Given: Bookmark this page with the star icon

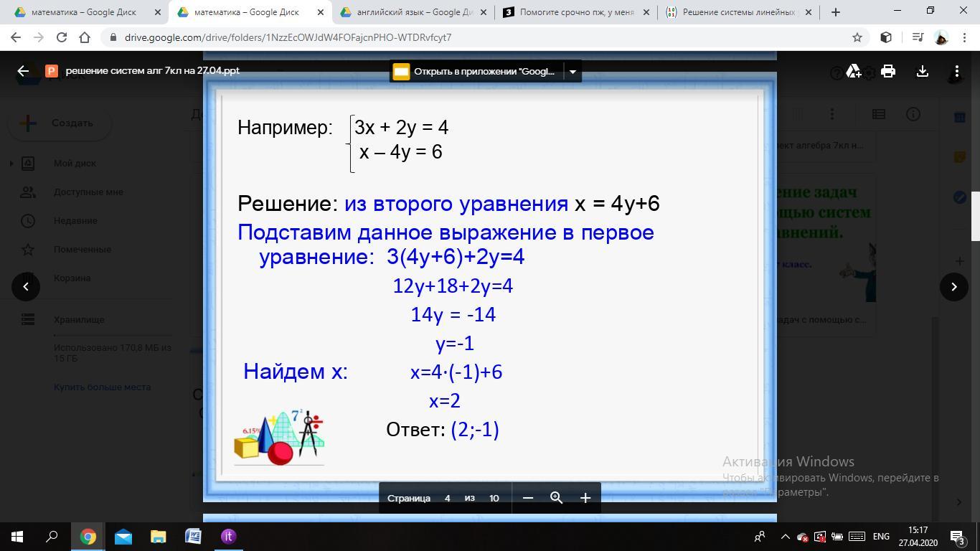Looking at the screenshot, I should 857,37.
